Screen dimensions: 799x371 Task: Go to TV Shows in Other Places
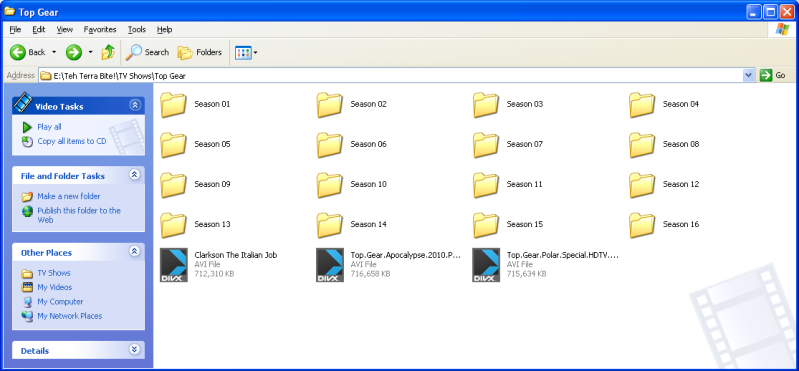tap(54, 273)
